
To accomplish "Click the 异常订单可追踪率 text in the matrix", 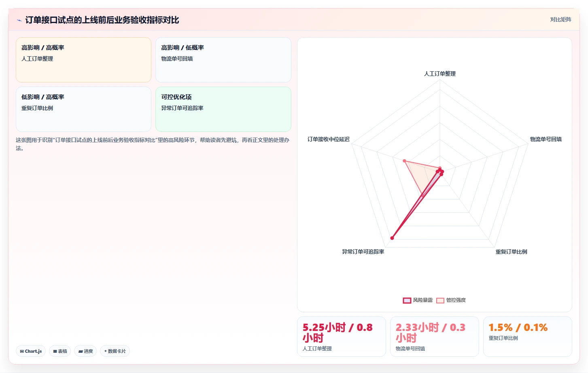I will pos(182,108).
